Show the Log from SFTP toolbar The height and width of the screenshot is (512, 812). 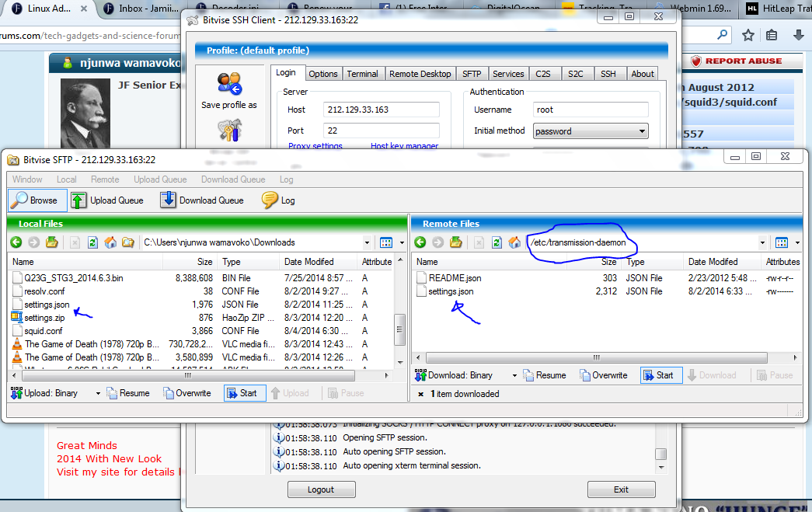pos(278,200)
